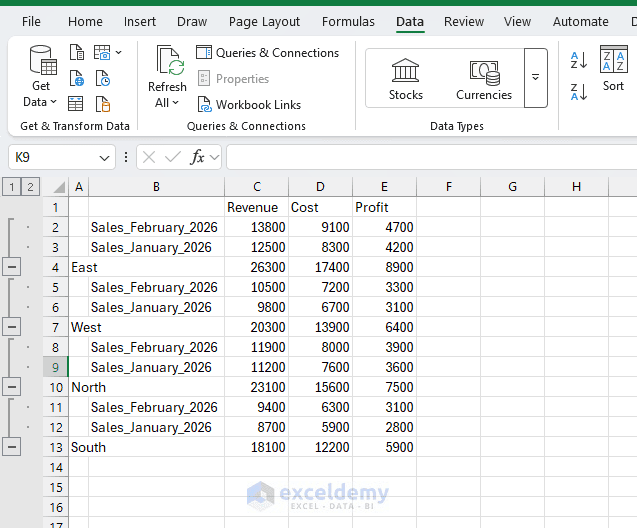The height and width of the screenshot is (528, 637).
Task: Switch to Insert tab
Action: point(140,22)
